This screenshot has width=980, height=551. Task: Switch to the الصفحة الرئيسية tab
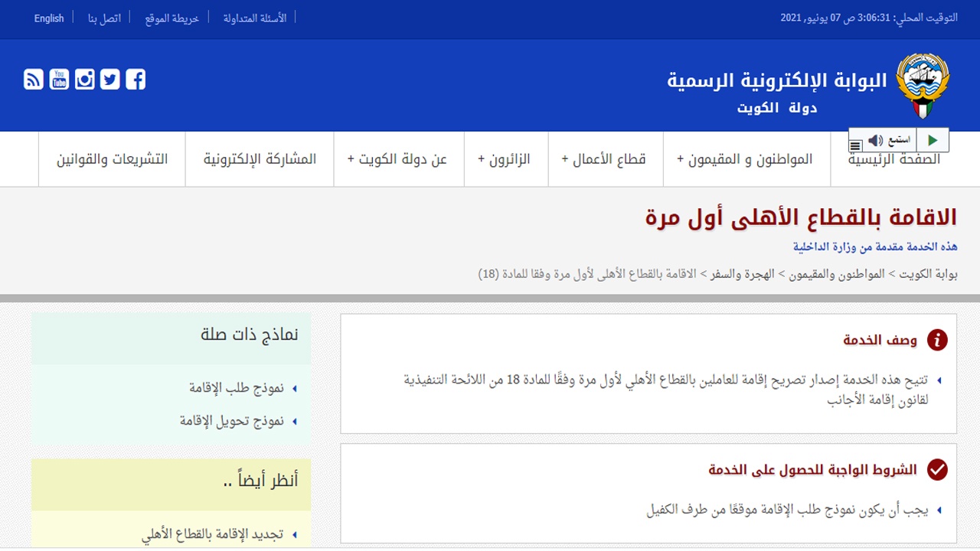pos(894,158)
